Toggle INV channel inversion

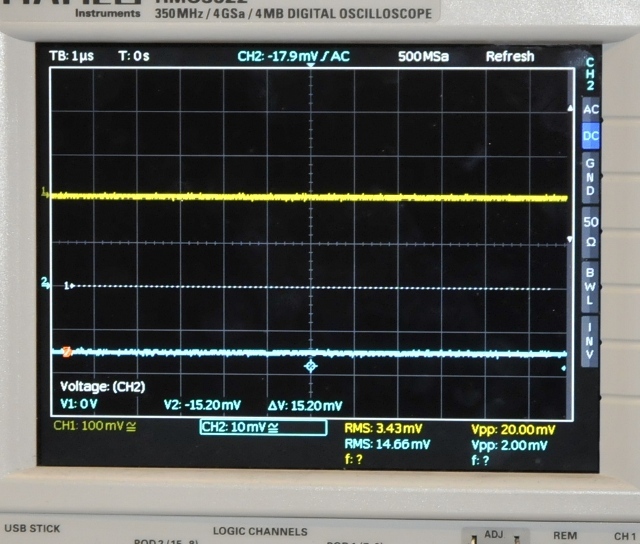point(589,341)
